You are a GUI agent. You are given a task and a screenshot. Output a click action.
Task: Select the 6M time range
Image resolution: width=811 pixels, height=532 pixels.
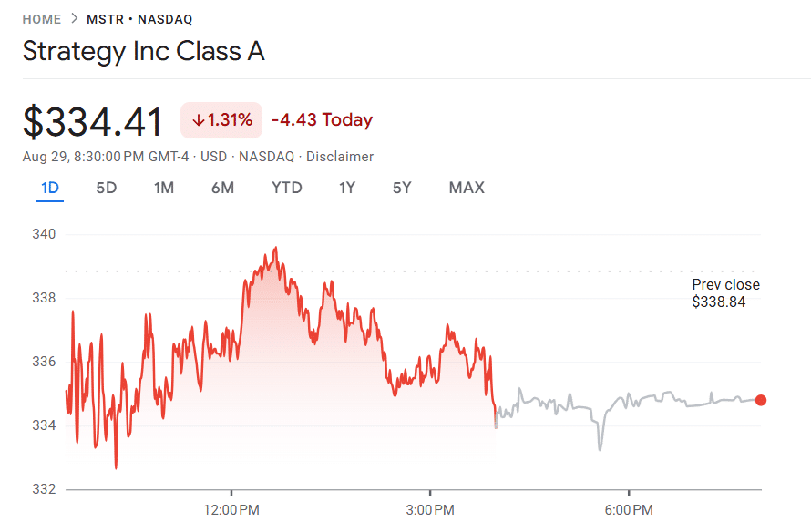(222, 188)
